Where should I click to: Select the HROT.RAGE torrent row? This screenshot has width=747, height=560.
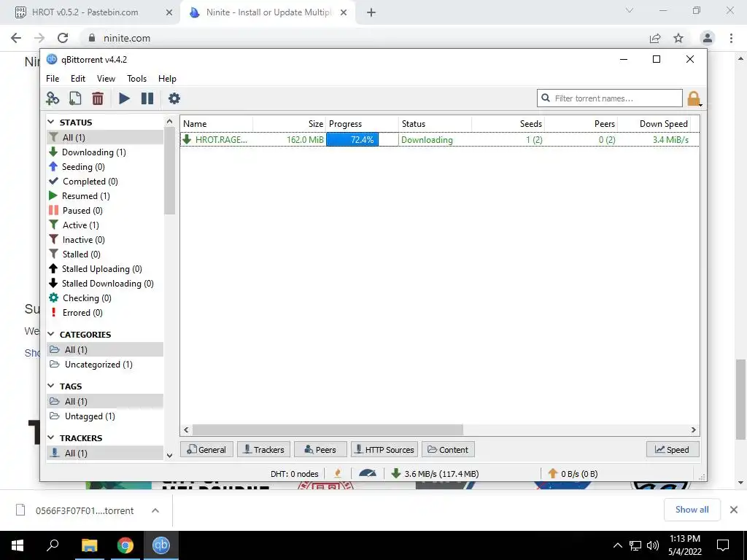[439, 139]
